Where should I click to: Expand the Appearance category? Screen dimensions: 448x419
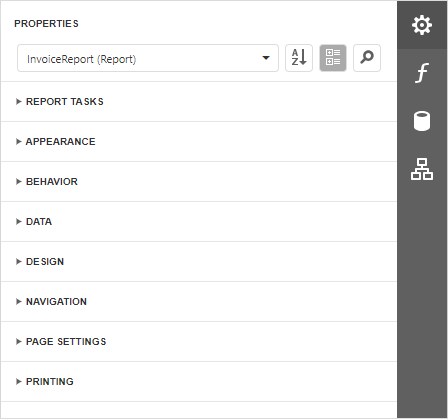[199, 142]
